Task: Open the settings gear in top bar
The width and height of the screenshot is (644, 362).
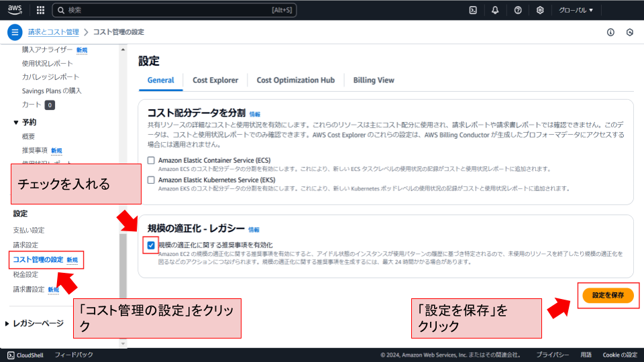Action: click(x=540, y=10)
